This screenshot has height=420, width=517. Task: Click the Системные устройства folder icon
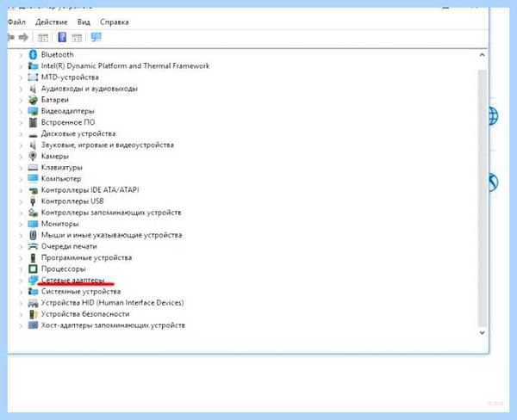tap(33, 291)
